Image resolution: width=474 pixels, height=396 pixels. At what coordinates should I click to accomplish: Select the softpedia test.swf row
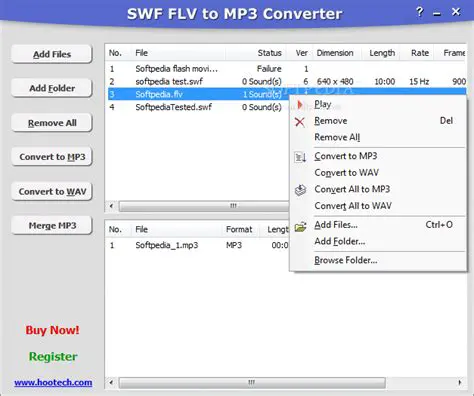(287, 82)
